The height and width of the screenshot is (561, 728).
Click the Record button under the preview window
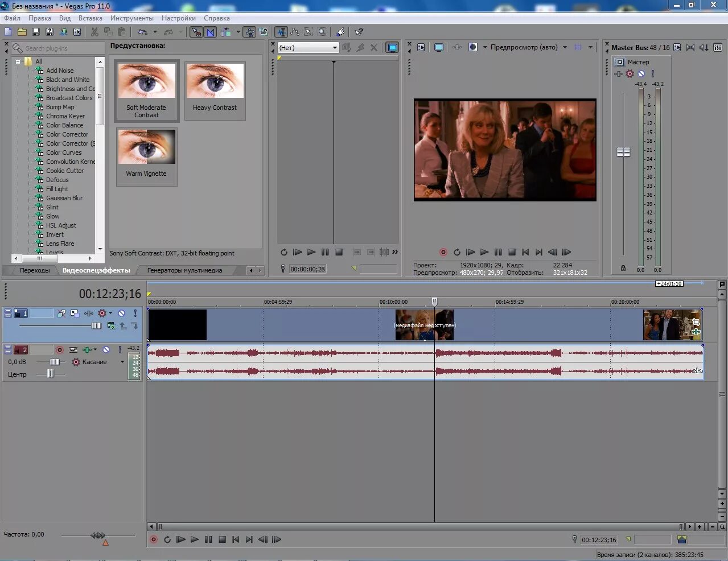[443, 252]
